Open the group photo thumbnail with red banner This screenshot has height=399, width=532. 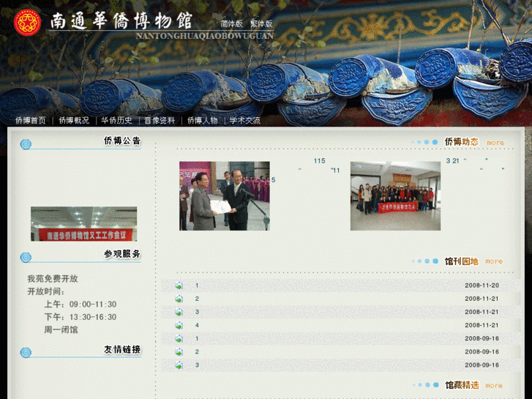(395, 196)
